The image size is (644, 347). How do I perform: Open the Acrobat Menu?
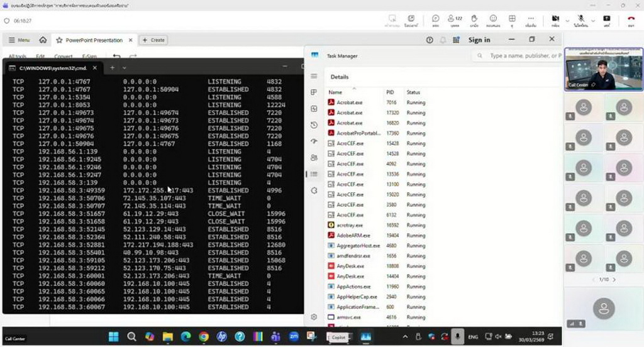point(19,40)
